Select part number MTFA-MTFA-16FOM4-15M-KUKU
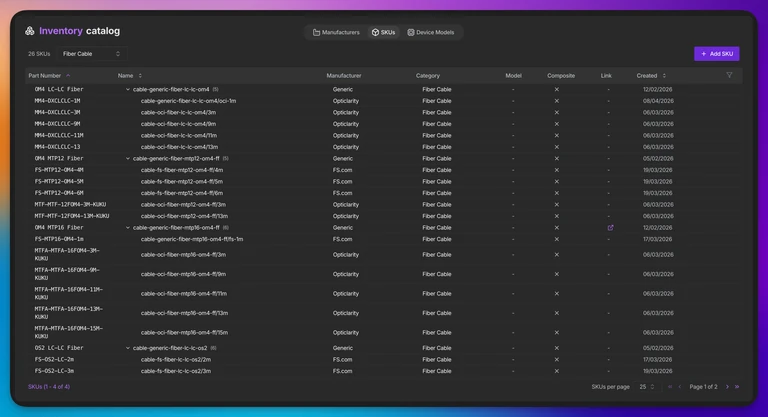768x417 pixels. click(x=69, y=332)
